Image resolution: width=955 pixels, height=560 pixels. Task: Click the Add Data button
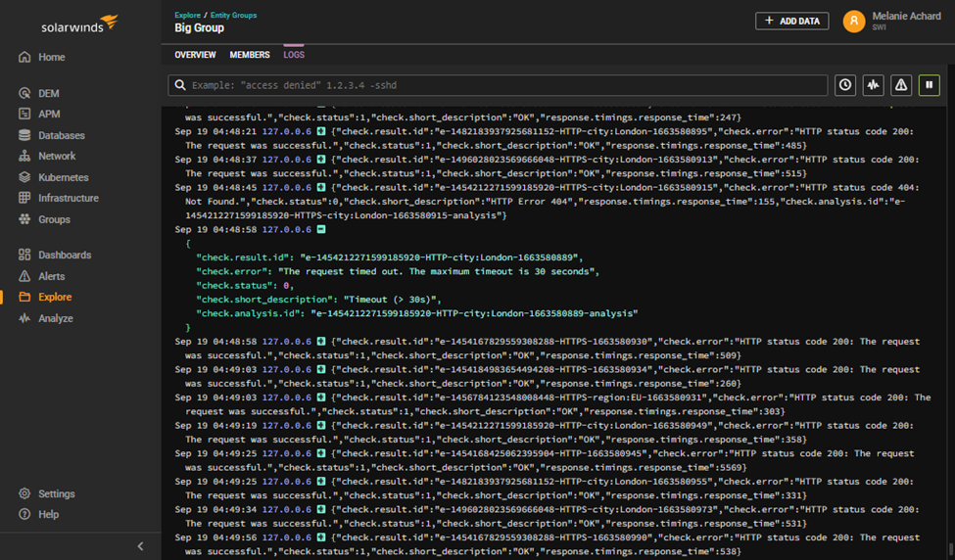[x=791, y=21]
